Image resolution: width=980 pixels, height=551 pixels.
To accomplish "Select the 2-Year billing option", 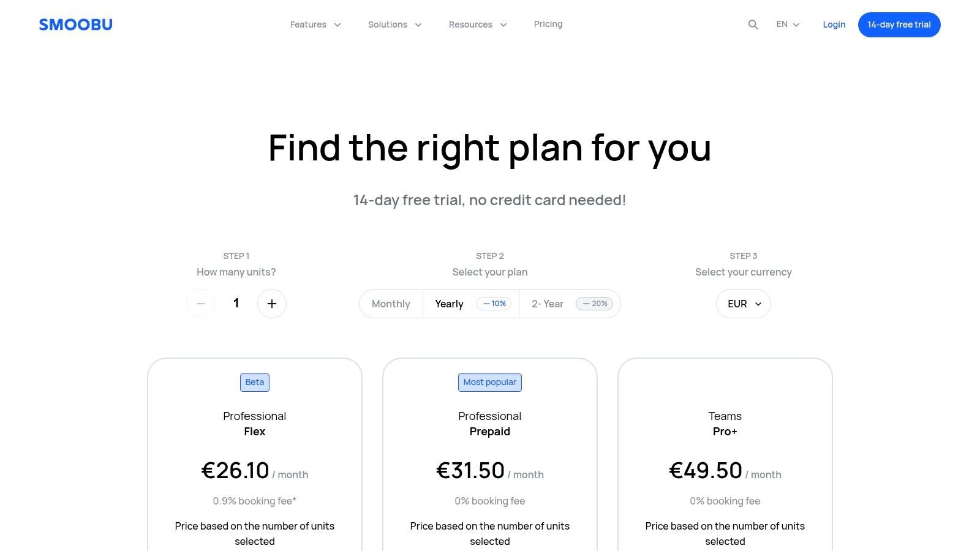I will pyautogui.click(x=548, y=304).
